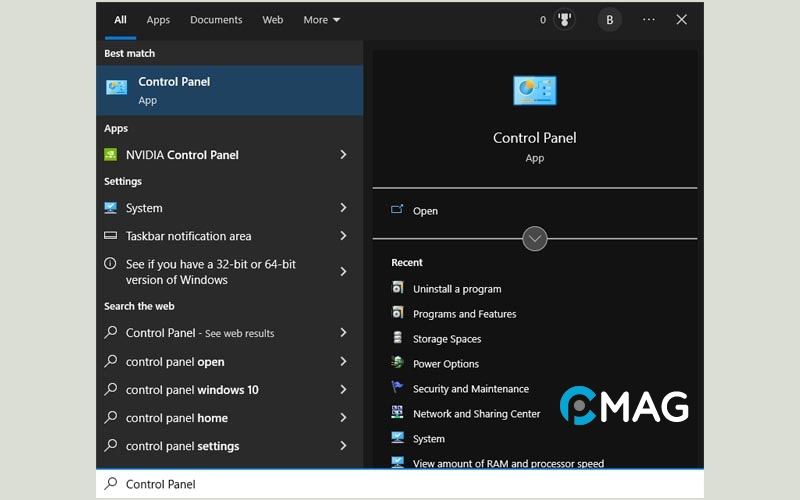Select the Control Panel best match result

[x=230, y=90]
